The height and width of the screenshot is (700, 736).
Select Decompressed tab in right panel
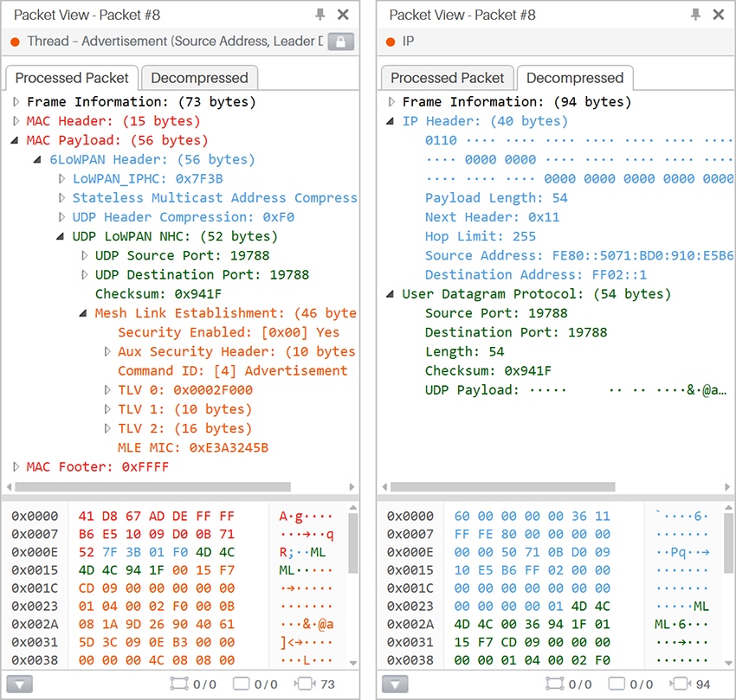[x=575, y=78]
